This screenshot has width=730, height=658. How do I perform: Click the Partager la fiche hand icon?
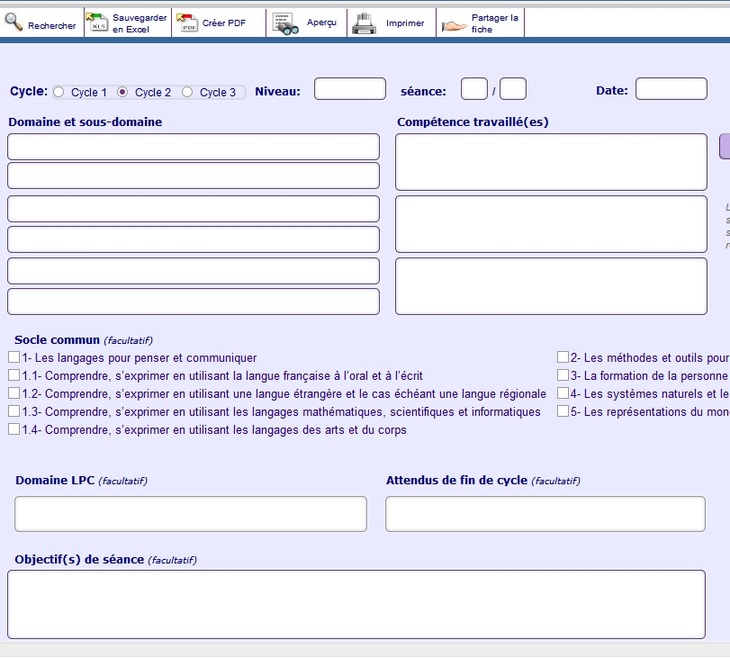tap(454, 26)
